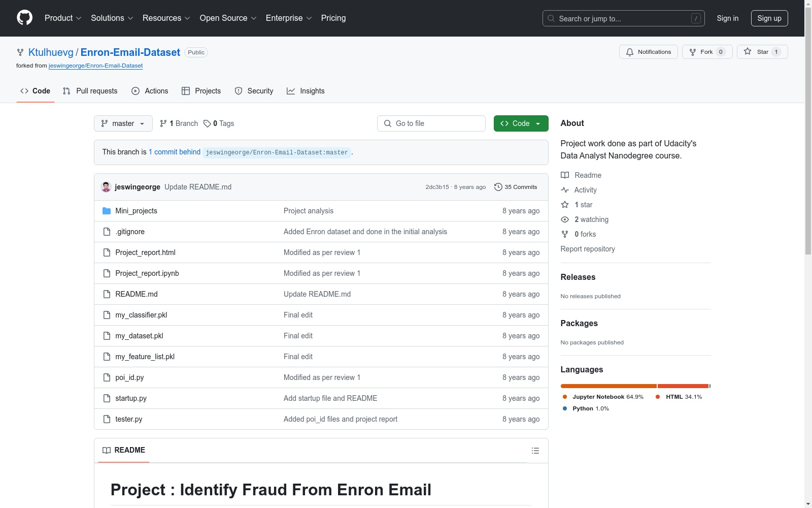The width and height of the screenshot is (812, 508).
Task: Click the star icon beside 1 star
Action: click(x=565, y=205)
